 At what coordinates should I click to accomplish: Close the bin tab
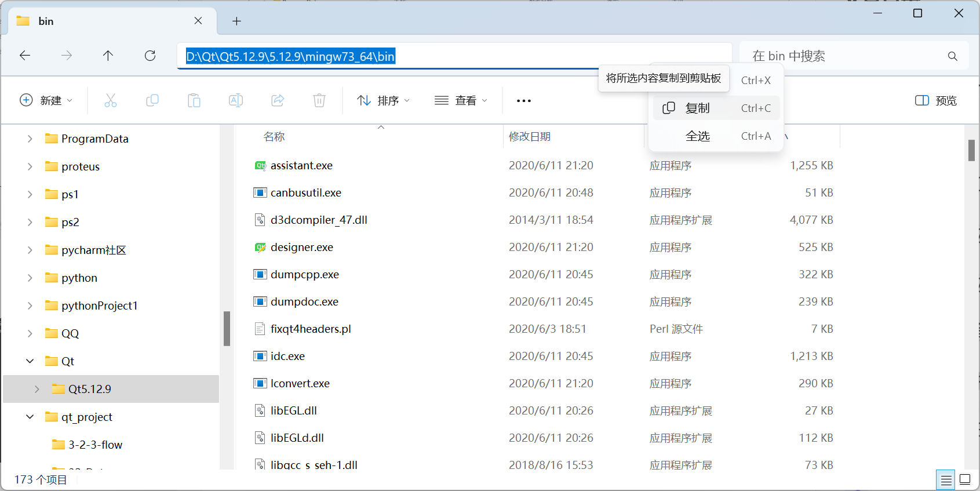pyautogui.click(x=198, y=21)
